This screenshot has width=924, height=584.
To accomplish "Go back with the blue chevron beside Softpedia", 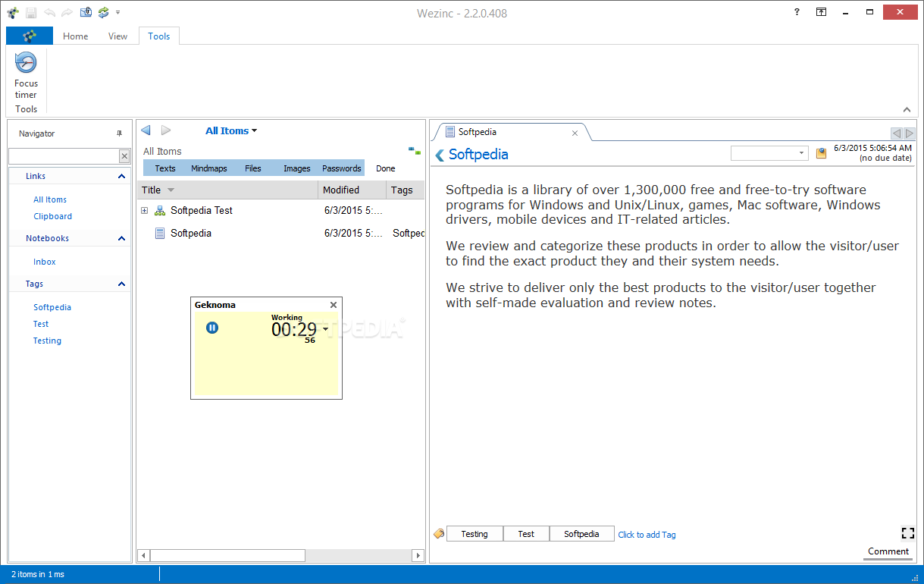I will [440, 155].
